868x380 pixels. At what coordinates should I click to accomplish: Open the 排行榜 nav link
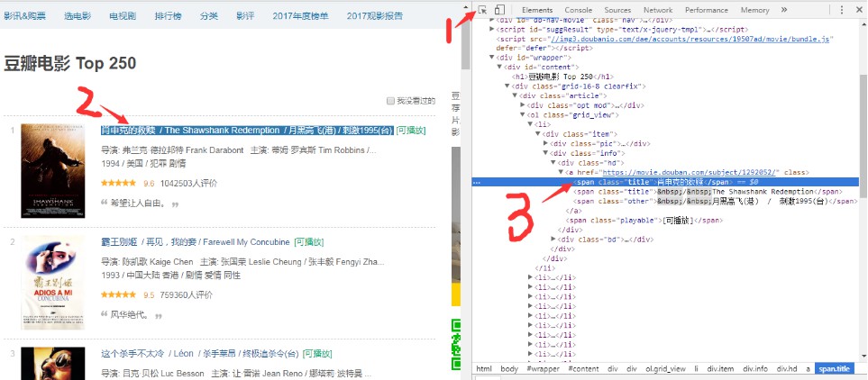[169, 16]
